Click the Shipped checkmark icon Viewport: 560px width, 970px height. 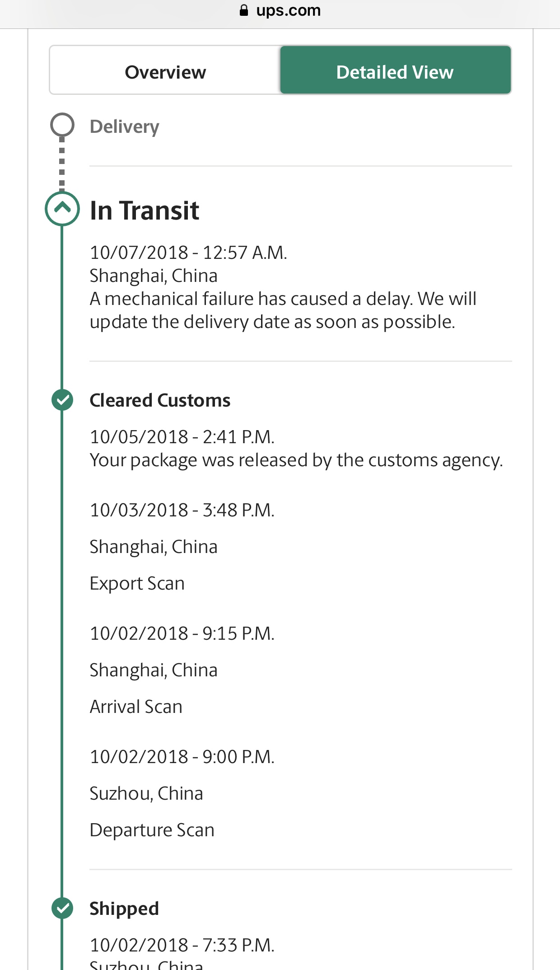62,908
